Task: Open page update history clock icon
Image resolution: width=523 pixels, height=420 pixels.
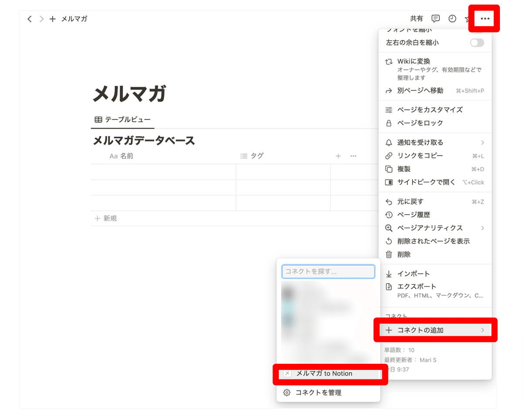Action: [x=452, y=18]
